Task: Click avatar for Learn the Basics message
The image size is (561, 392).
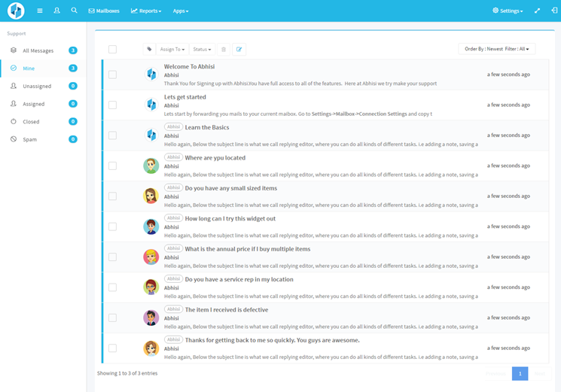Action: click(x=151, y=135)
